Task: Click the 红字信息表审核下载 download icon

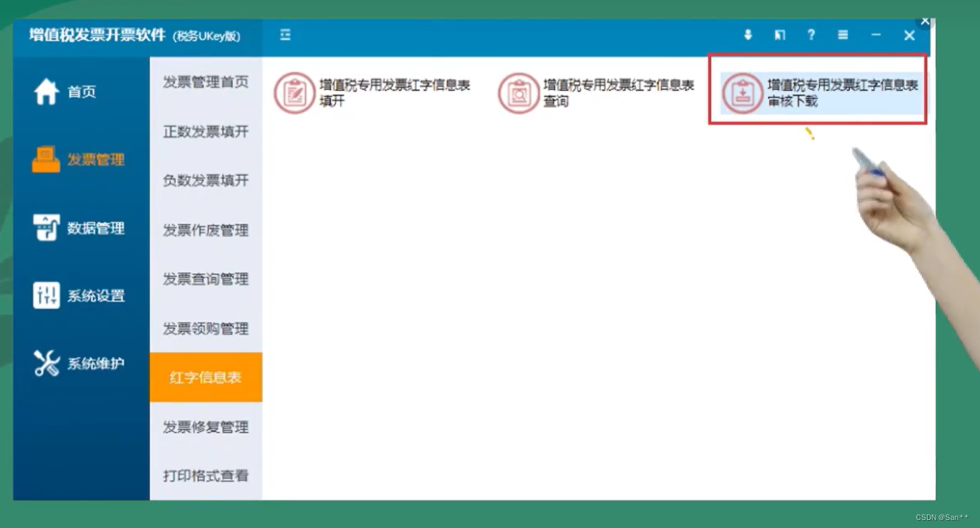Action: coord(742,93)
